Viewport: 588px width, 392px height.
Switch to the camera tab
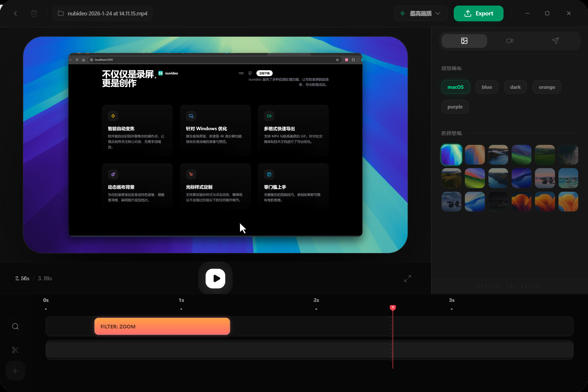click(x=509, y=41)
